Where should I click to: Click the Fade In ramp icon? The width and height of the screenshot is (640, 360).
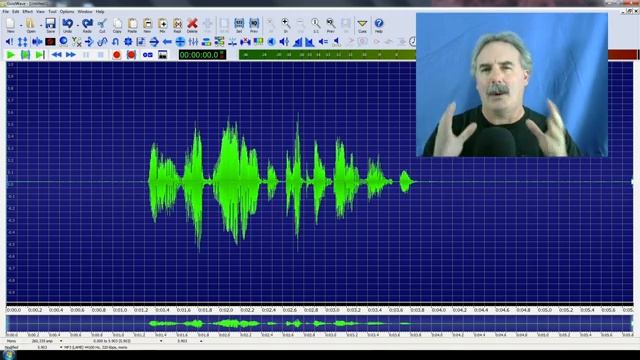298,42
